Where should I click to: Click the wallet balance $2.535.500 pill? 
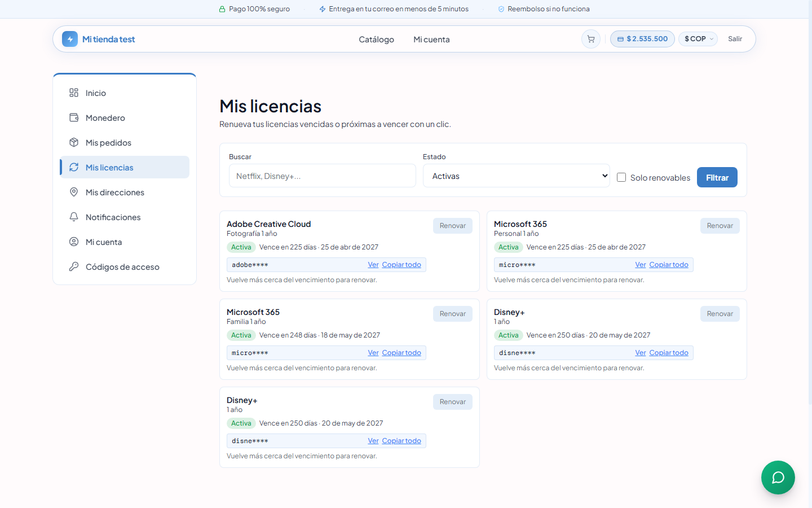coord(642,39)
